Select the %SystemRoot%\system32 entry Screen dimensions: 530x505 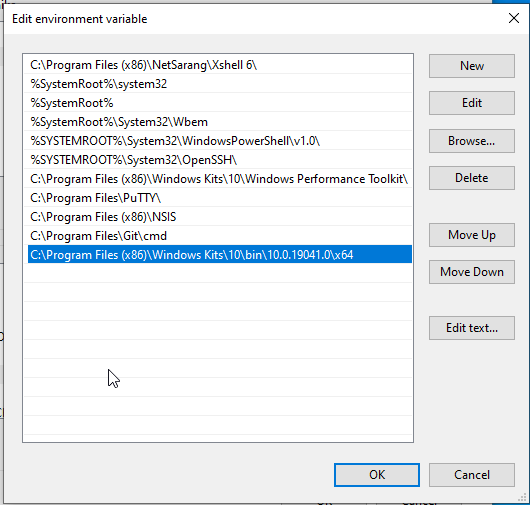[x=220, y=84]
